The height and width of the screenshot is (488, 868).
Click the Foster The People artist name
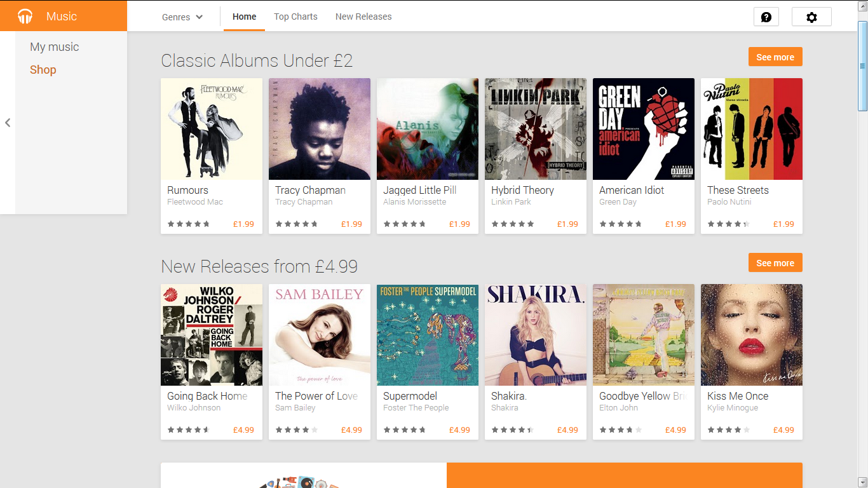click(416, 408)
